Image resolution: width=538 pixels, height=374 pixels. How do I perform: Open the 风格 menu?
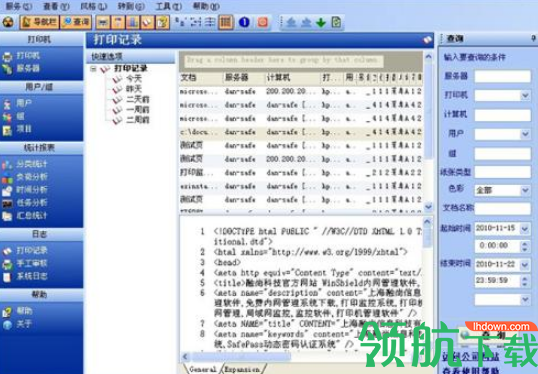pyautogui.click(x=93, y=6)
